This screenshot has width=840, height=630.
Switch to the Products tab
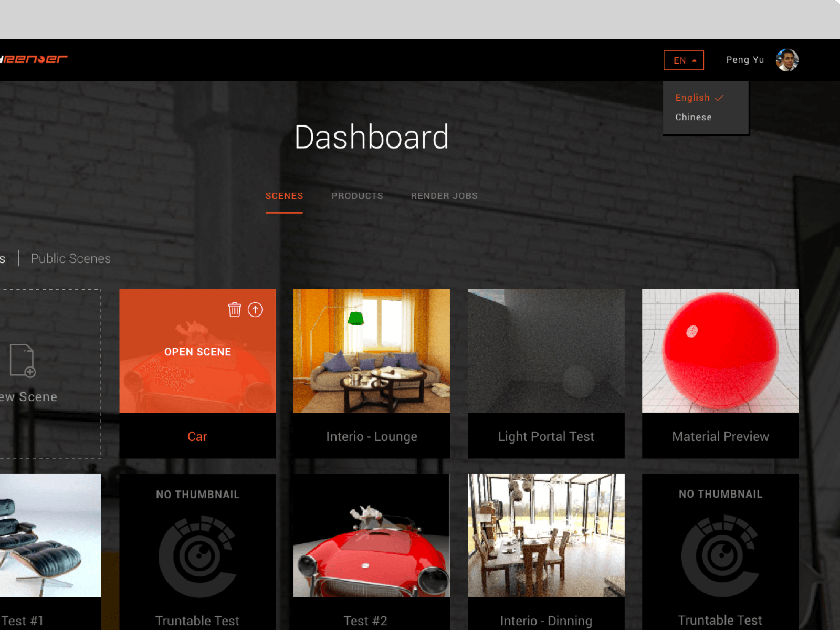(357, 196)
